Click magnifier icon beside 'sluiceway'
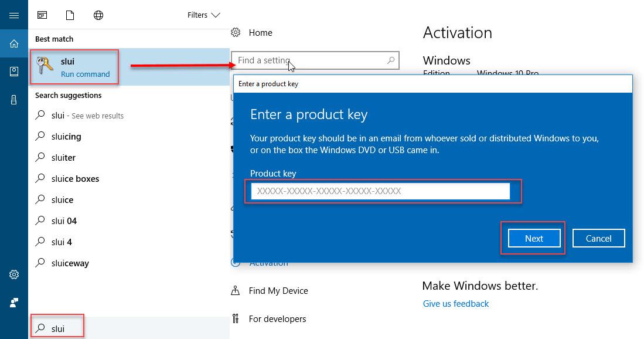 point(40,262)
